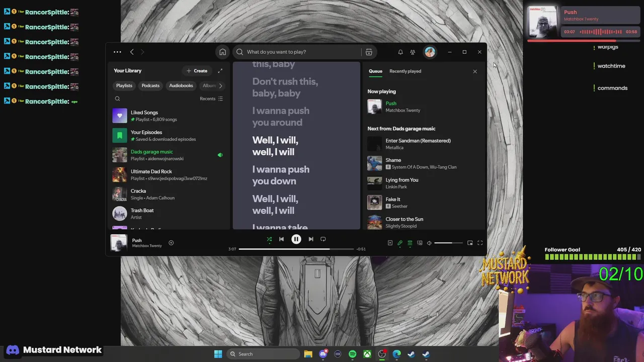Filter library by Podcasts
644x362 pixels.
[150, 85]
